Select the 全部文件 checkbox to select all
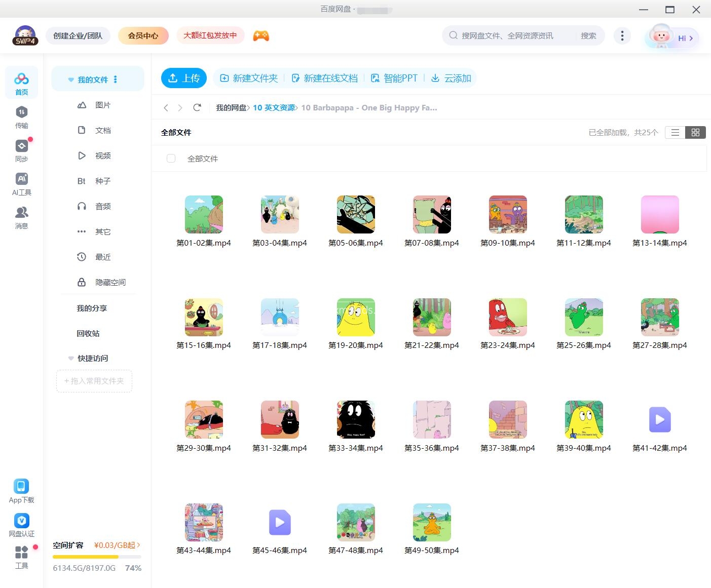711x588 pixels. coord(171,158)
